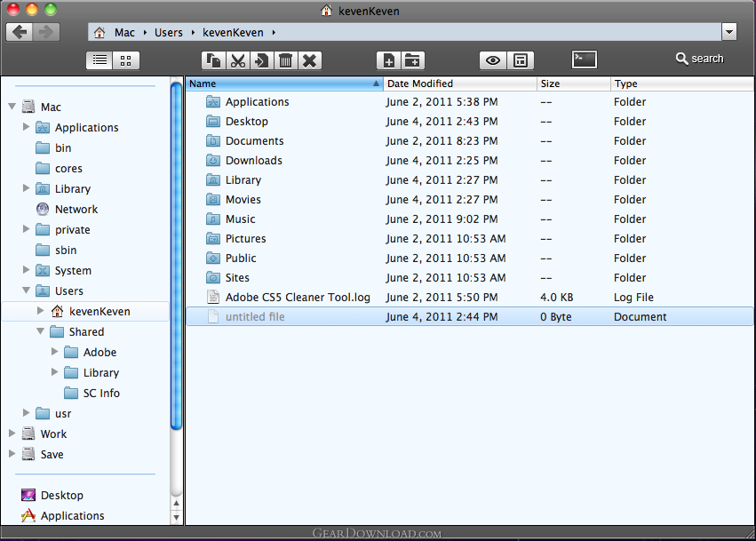Expand the Library folder under Shared

[x=54, y=372]
